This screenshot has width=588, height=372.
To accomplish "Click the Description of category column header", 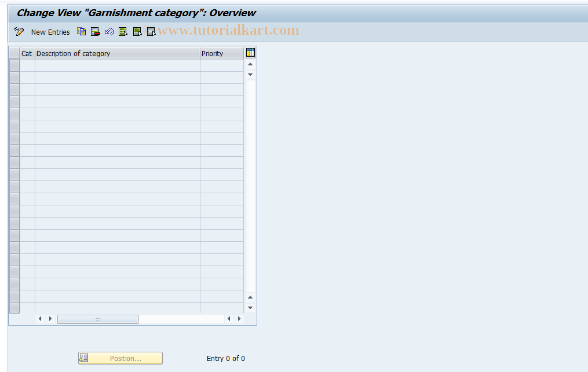I will [x=118, y=54].
